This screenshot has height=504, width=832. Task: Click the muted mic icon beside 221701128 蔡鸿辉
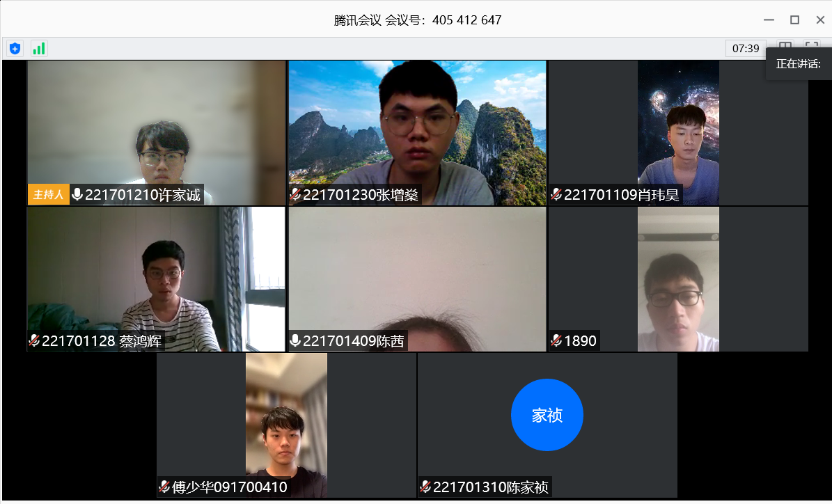[34, 340]
